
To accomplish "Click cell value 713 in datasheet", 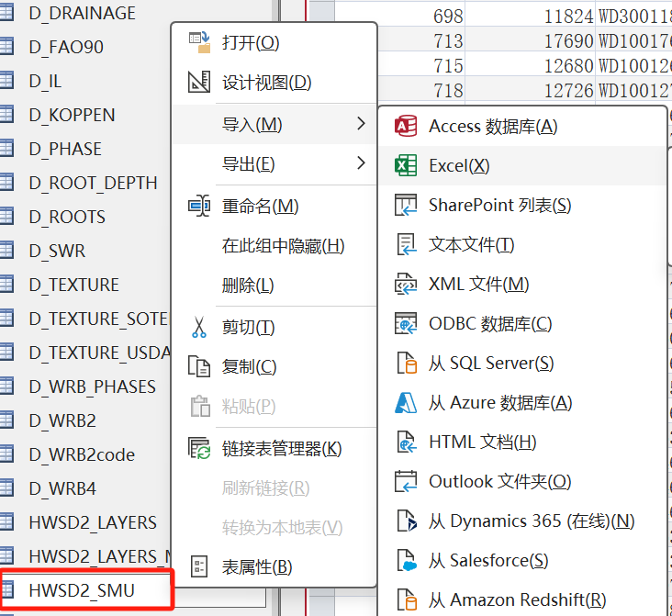I will (448, 41).
